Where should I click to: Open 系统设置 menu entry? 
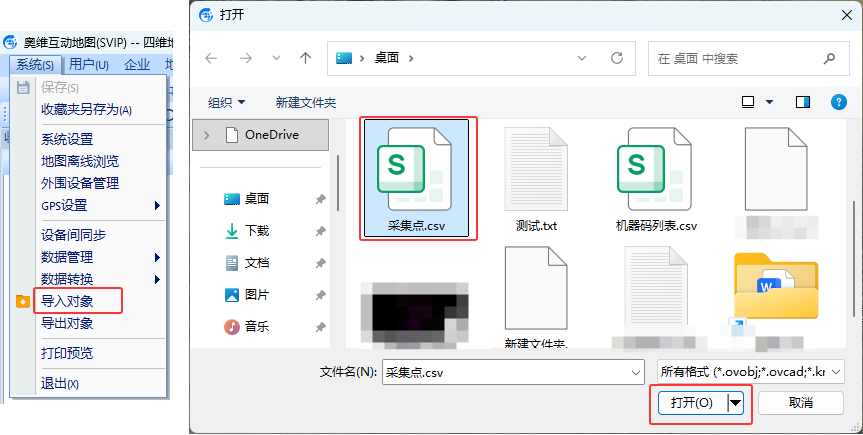[67, 139]
